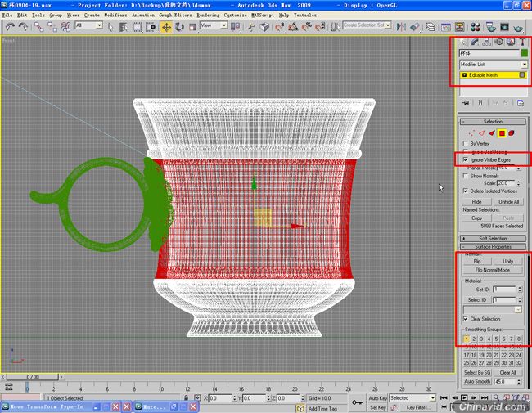Image resolution: width=532 pixels, height=413 pixels.
Task: Toggle smoothing group 1 button
Action: tap(467, 339)
